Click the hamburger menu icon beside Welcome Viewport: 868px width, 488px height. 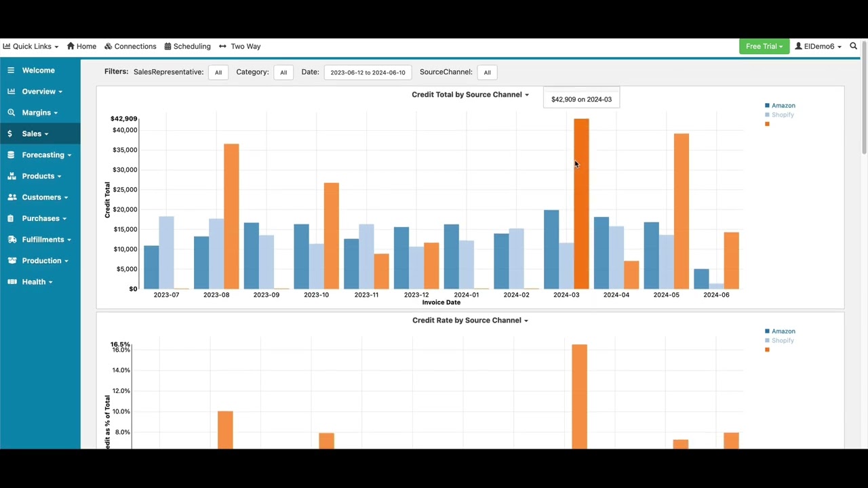pyautogui.click(x=11, y=70)
